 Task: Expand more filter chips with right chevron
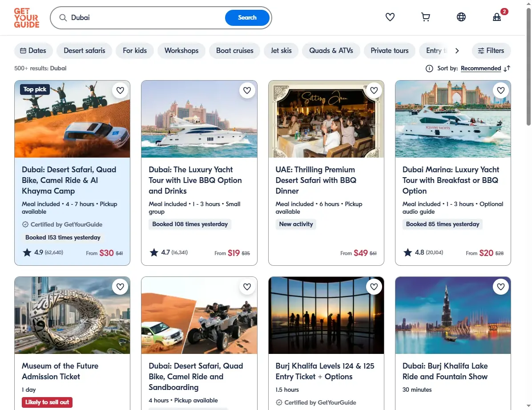[457, 51]
